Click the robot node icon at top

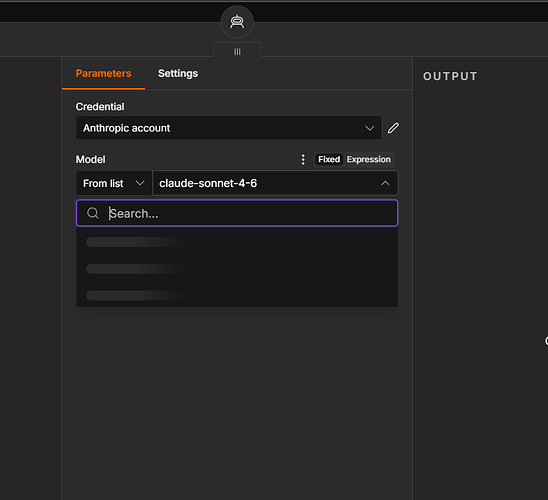tap(237, 22)
